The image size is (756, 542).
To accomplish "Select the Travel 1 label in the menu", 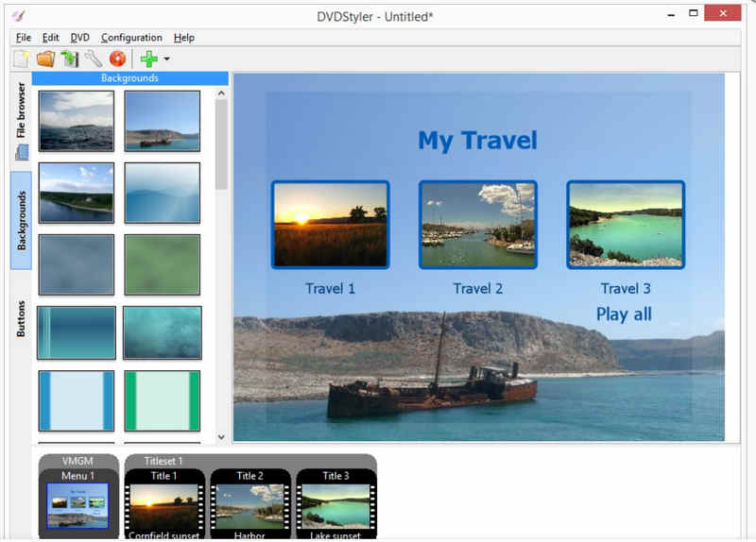I will (x=330, y=289).
